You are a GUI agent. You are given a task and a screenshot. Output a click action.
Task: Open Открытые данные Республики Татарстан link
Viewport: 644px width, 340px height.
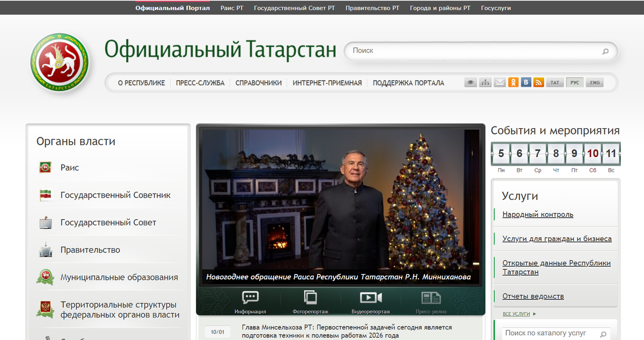click(557, 268)
